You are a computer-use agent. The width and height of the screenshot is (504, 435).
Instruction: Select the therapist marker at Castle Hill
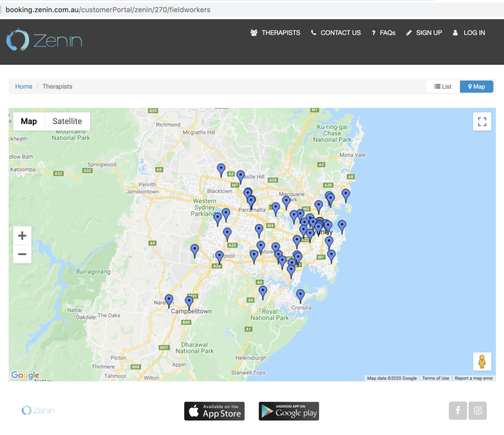[240, 177]
